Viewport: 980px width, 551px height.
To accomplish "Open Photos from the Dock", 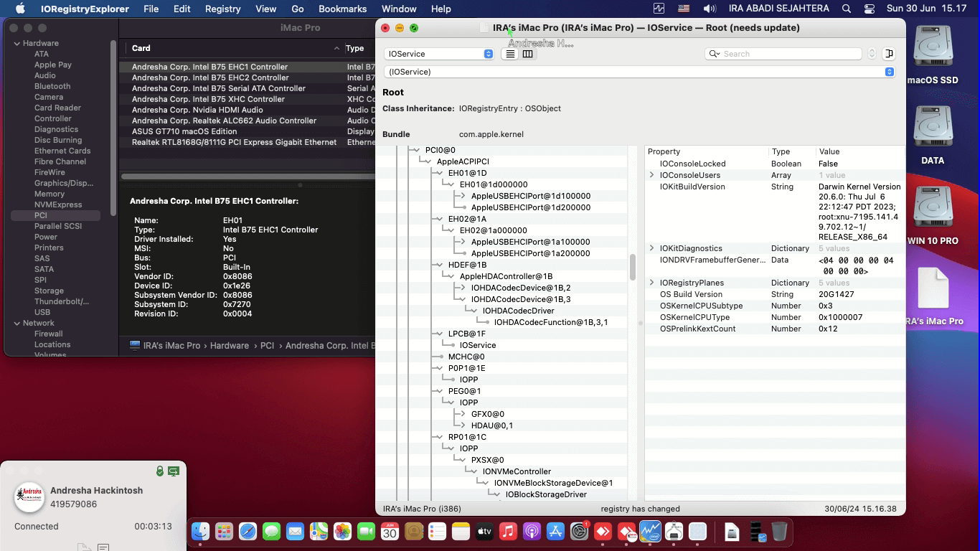I will 342,532.
